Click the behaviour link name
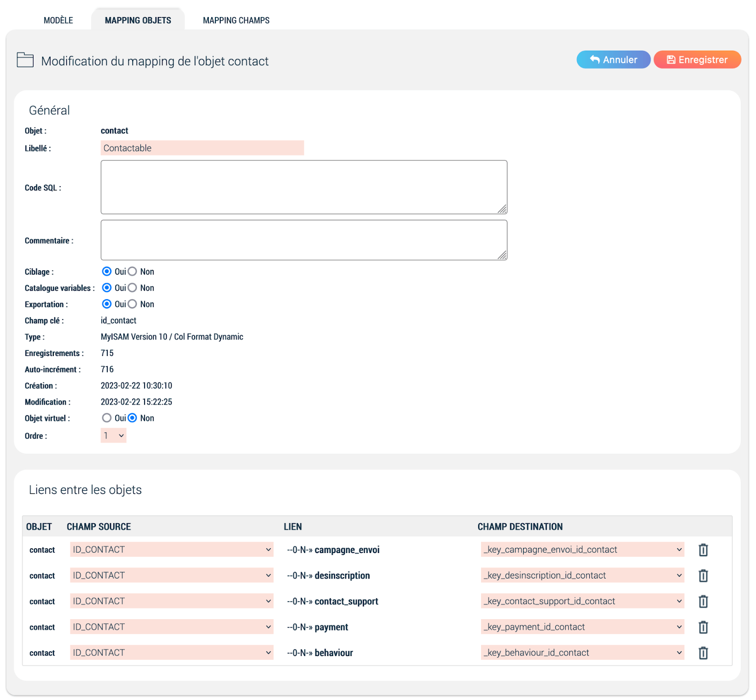The image size is (756, 700). point(334,653)
